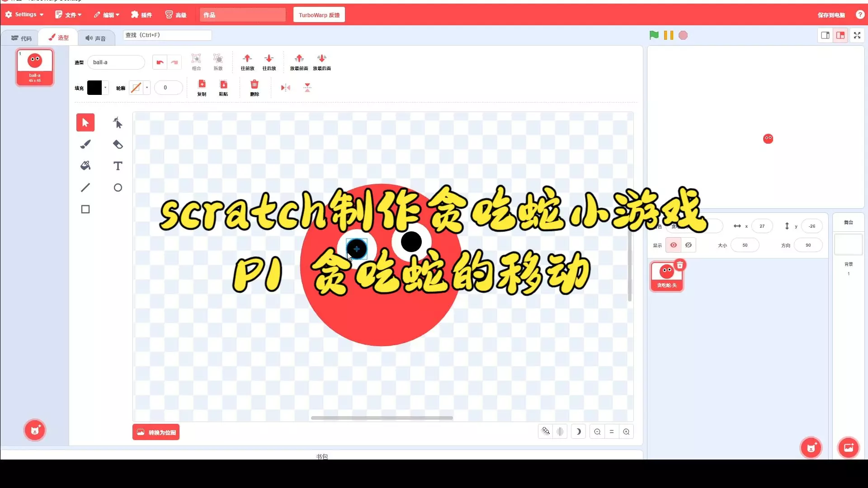Select the Circle tool
Viewport: 868px width, 488px height.
118,188
